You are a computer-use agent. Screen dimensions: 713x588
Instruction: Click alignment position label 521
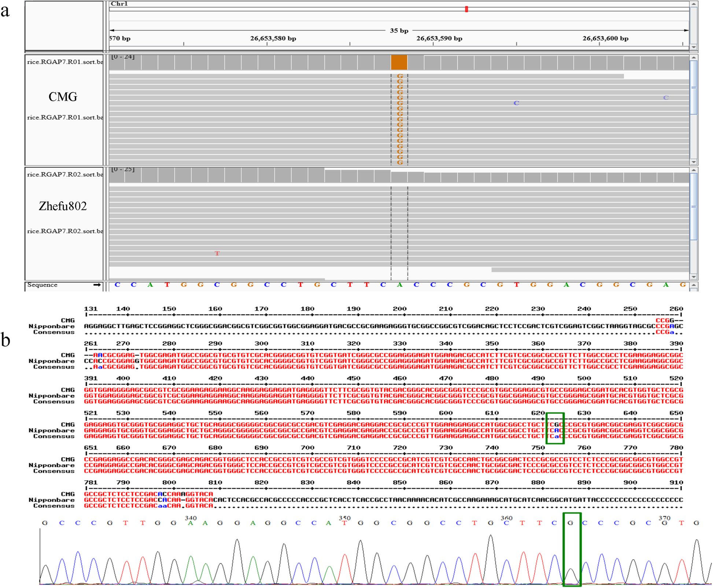91,413
